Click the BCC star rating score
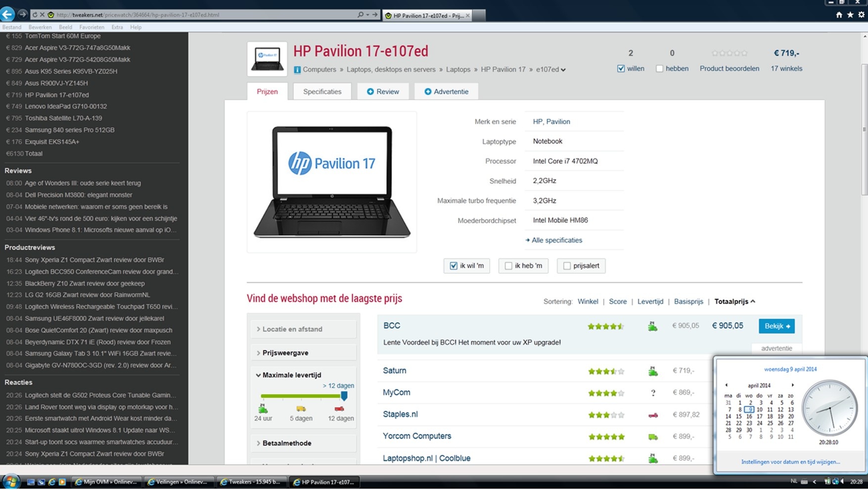Image resolution: width=868 pixels, height=490 pixels. click(606, 326)
